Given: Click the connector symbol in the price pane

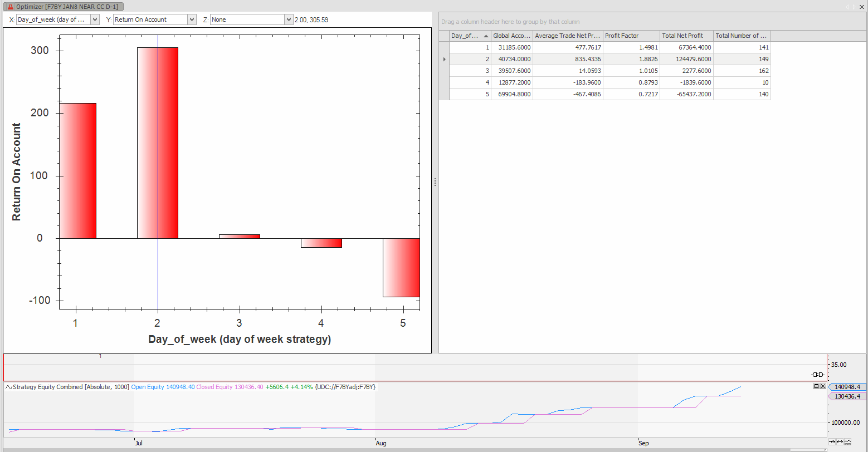Looking at the screenshot, I should [817, 375].
